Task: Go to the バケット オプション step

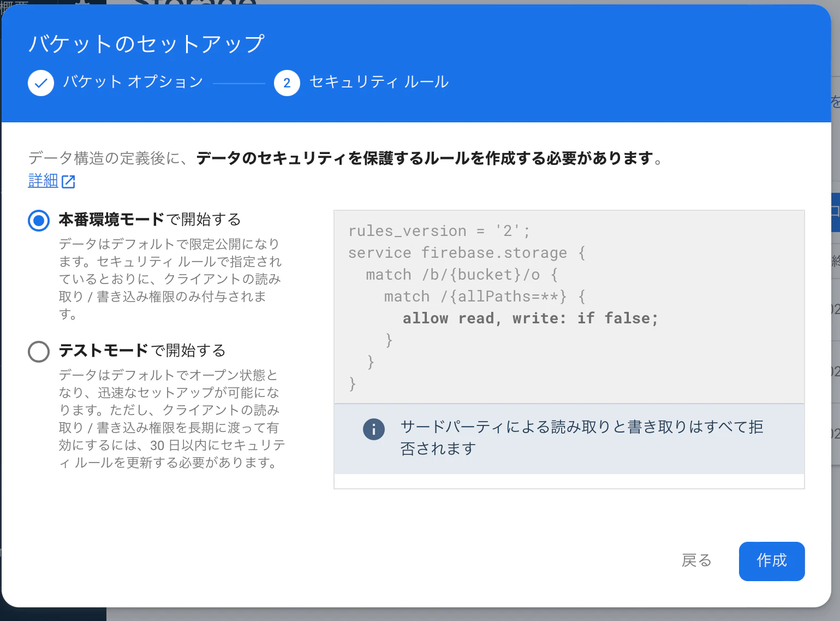Action: (x=133, y=82)
